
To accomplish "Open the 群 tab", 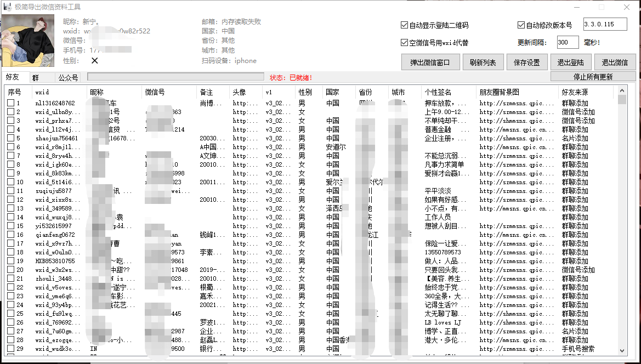I will tap(42, 77).
